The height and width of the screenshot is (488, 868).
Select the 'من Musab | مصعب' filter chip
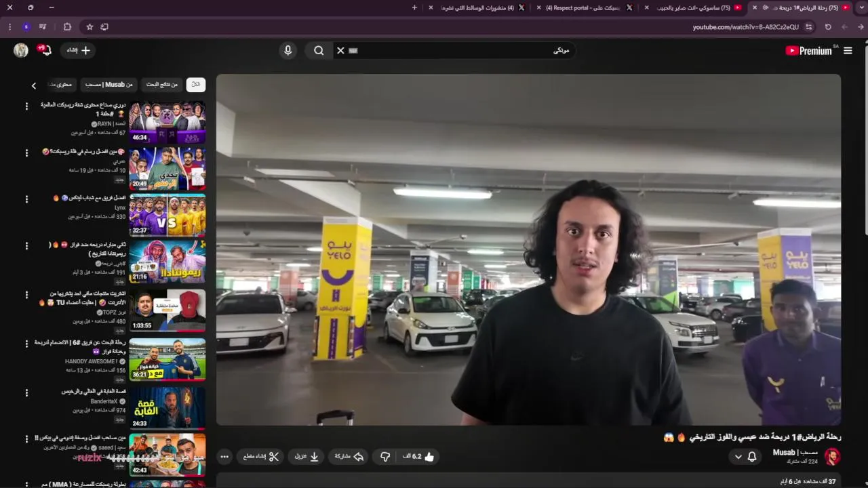108,85
